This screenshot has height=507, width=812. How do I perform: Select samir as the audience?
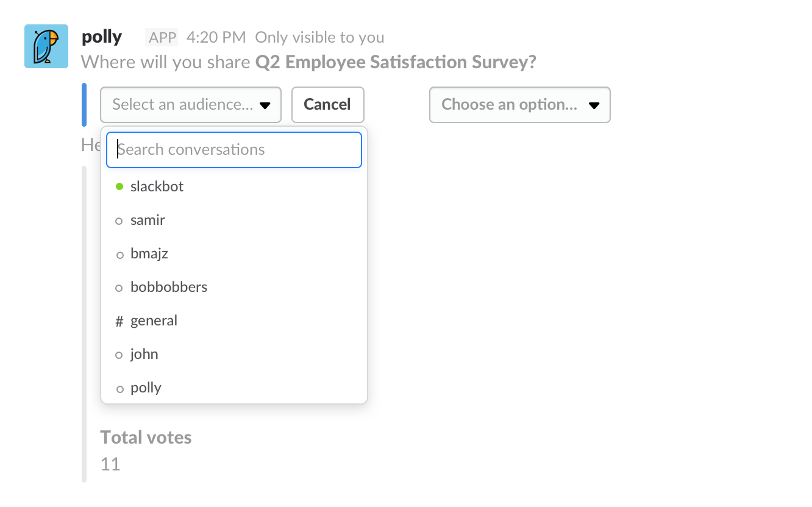148,220
